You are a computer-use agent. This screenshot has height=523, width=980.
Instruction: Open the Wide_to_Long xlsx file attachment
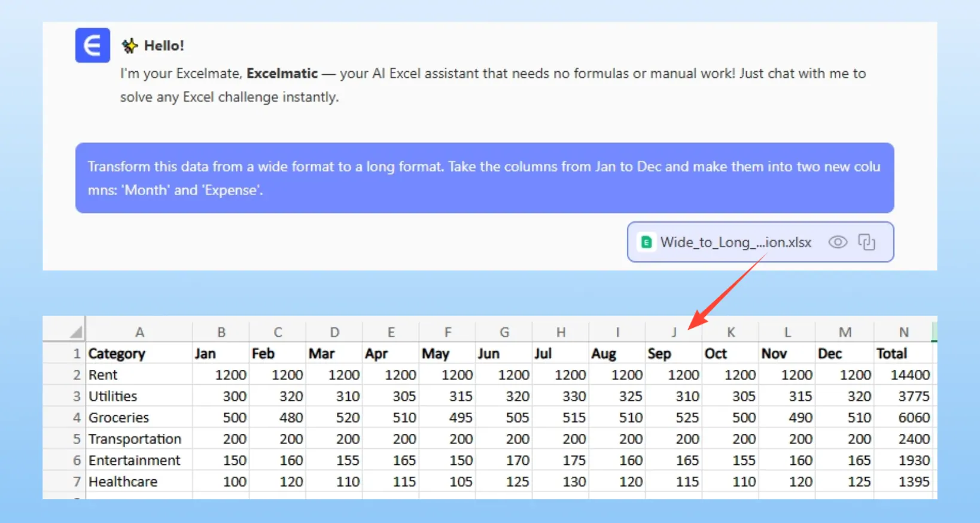735,242
